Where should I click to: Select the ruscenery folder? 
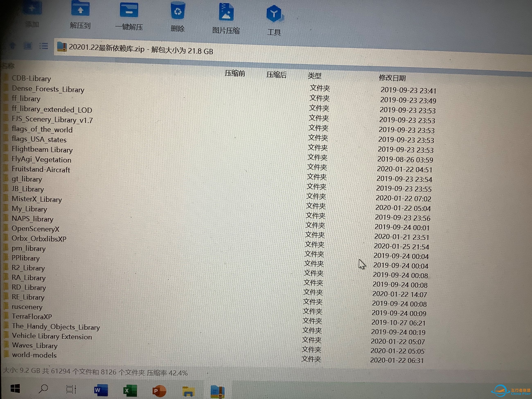tap(27, 307)
